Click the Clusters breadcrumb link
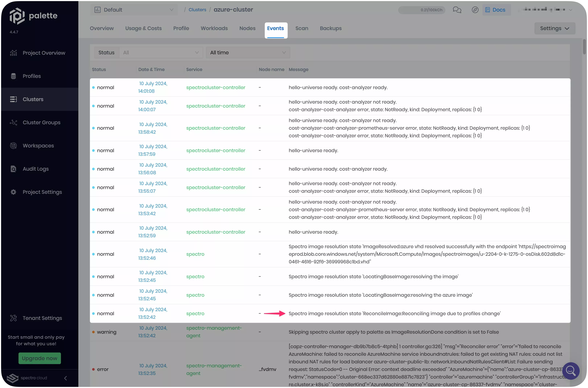 click(197, 10)
